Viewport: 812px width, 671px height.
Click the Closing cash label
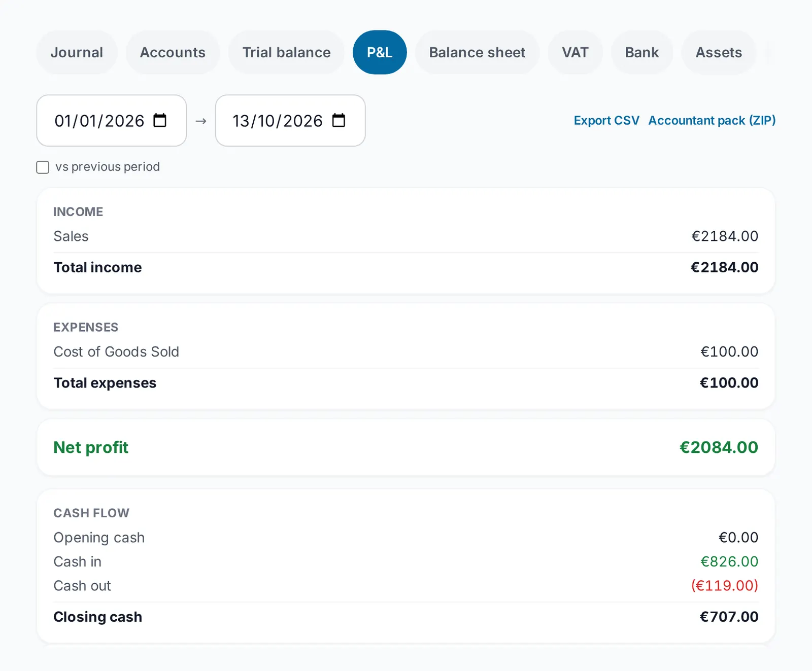tap(97, 617)
